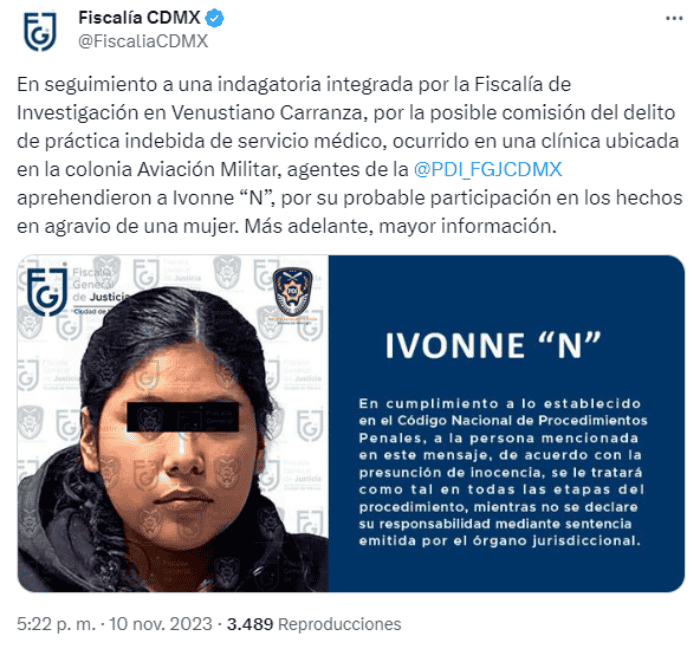Click the PDI police badge emblem in image
This screenshot has width=700, height=649.
click(x=292, y=291)
